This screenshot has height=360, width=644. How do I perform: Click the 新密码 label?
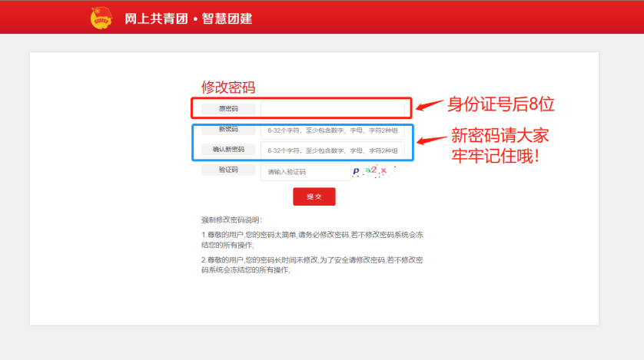[228, 130]
